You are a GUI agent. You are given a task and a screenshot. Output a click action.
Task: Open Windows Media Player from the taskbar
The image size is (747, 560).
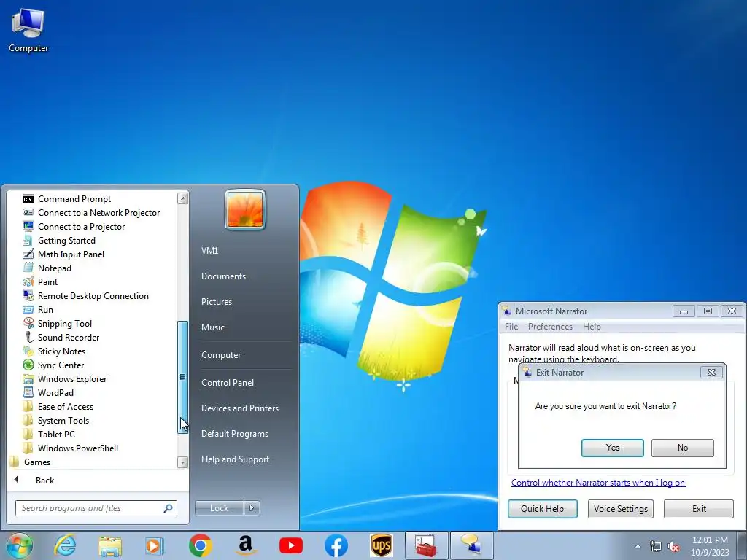[x=155, y=545]
